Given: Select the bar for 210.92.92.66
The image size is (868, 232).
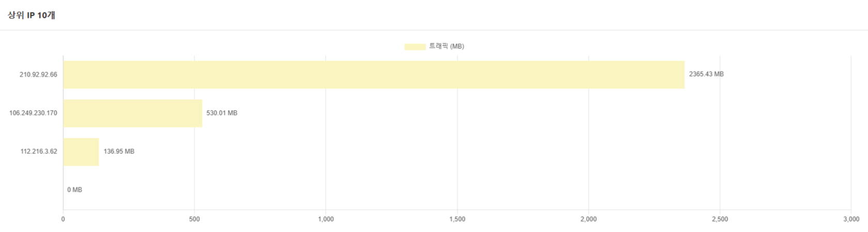Looking at the screenshot, I should click(374, 74).
